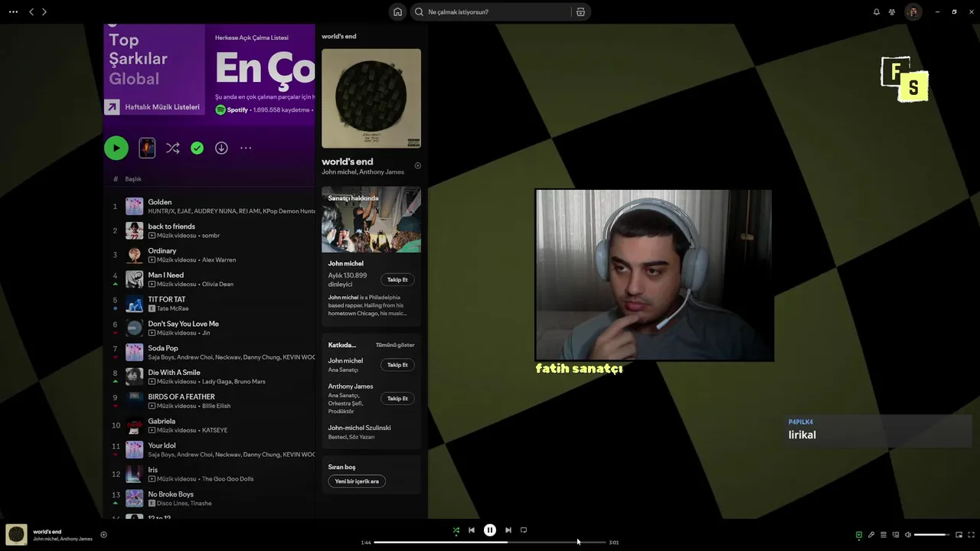Image resolution: width=980 pixels, height=551 pixels.
Task: Skip to the previous track
Action: 472,530
